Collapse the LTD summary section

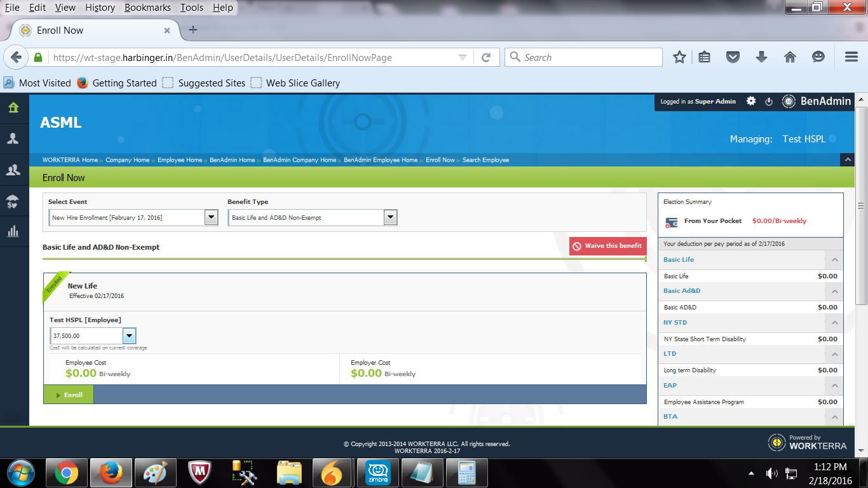coord(834,354)
